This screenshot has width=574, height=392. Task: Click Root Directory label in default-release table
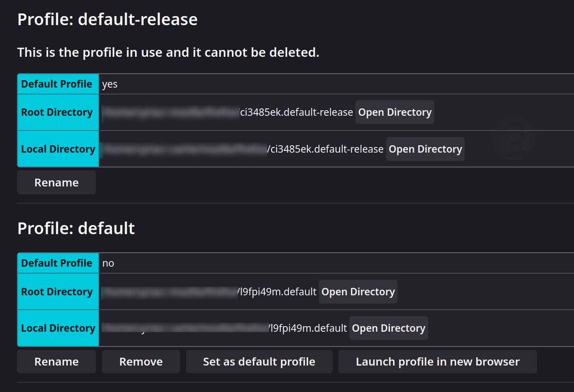coord(58,112)
